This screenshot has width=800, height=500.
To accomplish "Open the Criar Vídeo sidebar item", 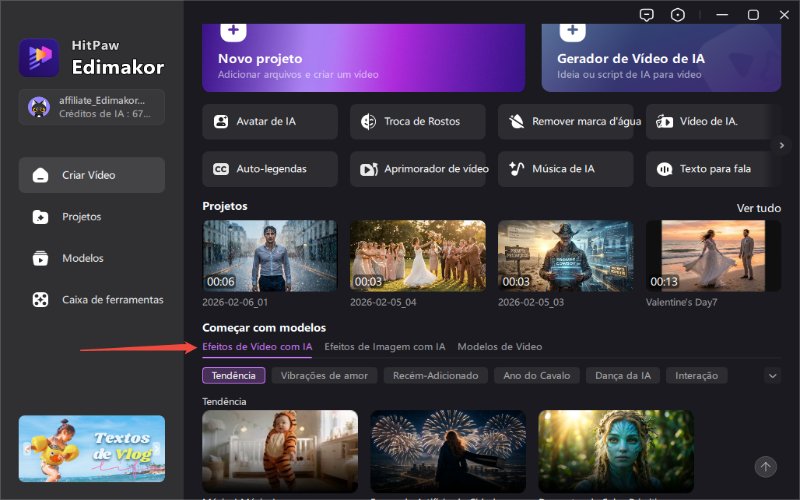I will click(92, 175).
